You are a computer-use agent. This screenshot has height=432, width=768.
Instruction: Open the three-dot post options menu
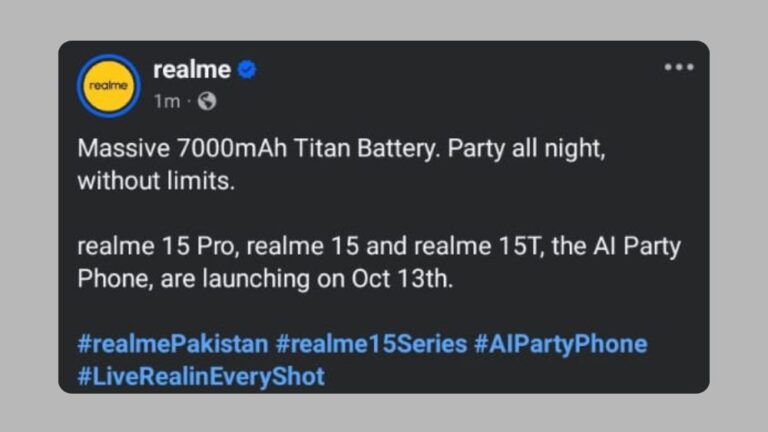click(678, 67)
